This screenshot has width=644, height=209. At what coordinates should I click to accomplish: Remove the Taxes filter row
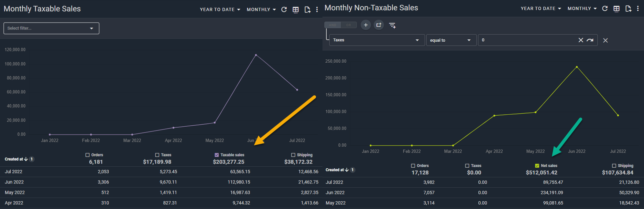(x=606, y=40)
